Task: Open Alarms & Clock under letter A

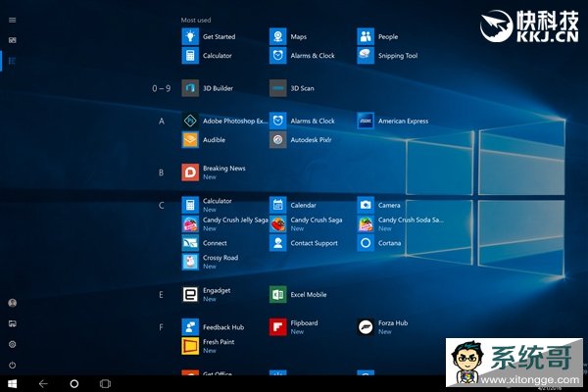Action: [x=278, y=121]
